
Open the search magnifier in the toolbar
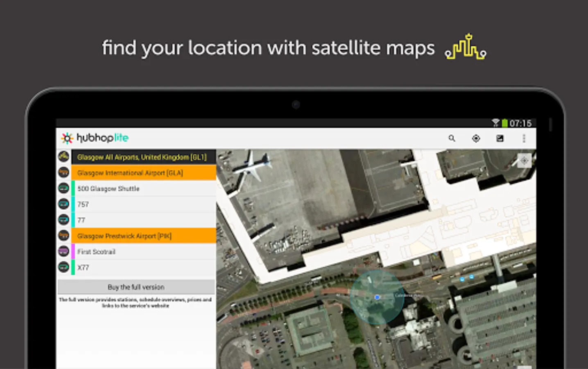(x=452, y=139)
